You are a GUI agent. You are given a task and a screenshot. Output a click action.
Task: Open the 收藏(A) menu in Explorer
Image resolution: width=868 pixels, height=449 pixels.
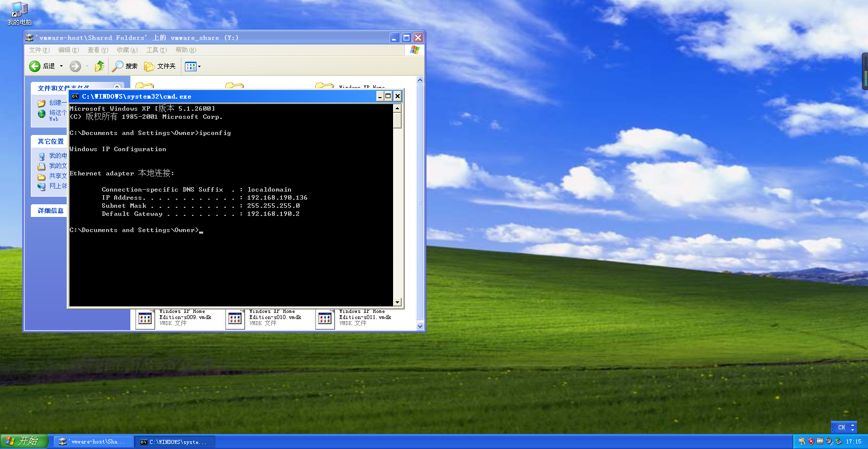(x=127, y=50)
